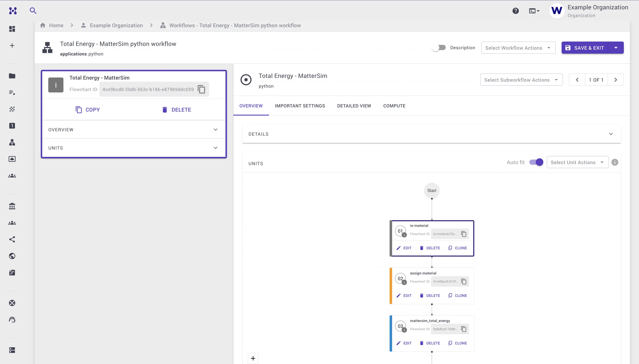Delete the assign-material unit
Screen dimensions: 639x364
(x=430, y=296)
